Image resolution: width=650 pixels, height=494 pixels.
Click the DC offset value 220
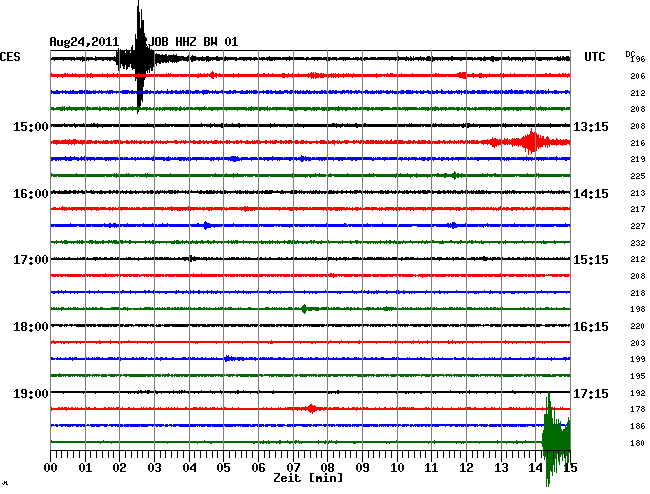tap(638, 326)
